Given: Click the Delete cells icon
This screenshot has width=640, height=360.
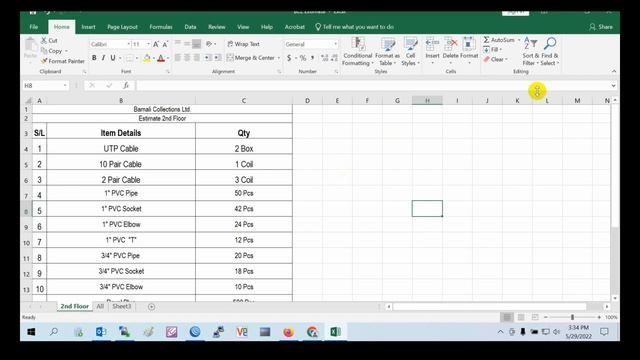Looking at the screenshot, I should [451, 44].
